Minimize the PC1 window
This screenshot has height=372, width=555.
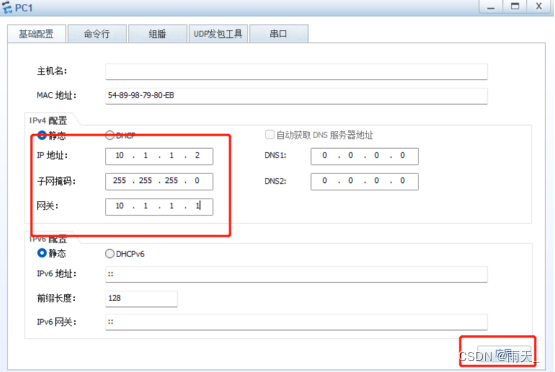[491, 7]
